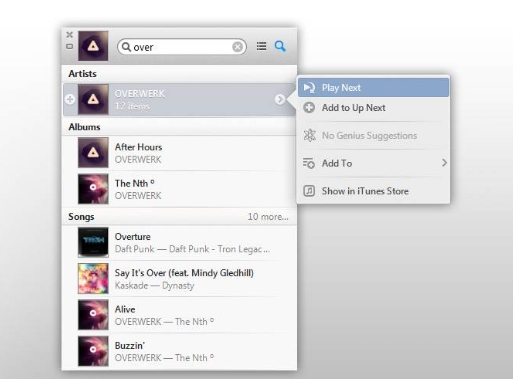Screen dimensions: 513x379
Task: Click the Add to Up Next plus icon
Action: coord(309,108)
